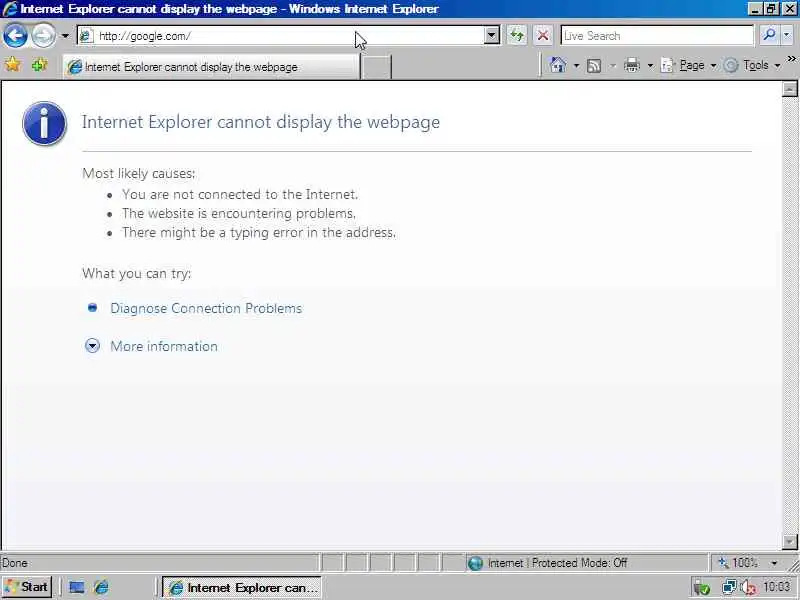Click the 'Most likely causes:' heading text
Viewport: 800px width, 600px height.
pyautogui.click(x=139, y=173)
